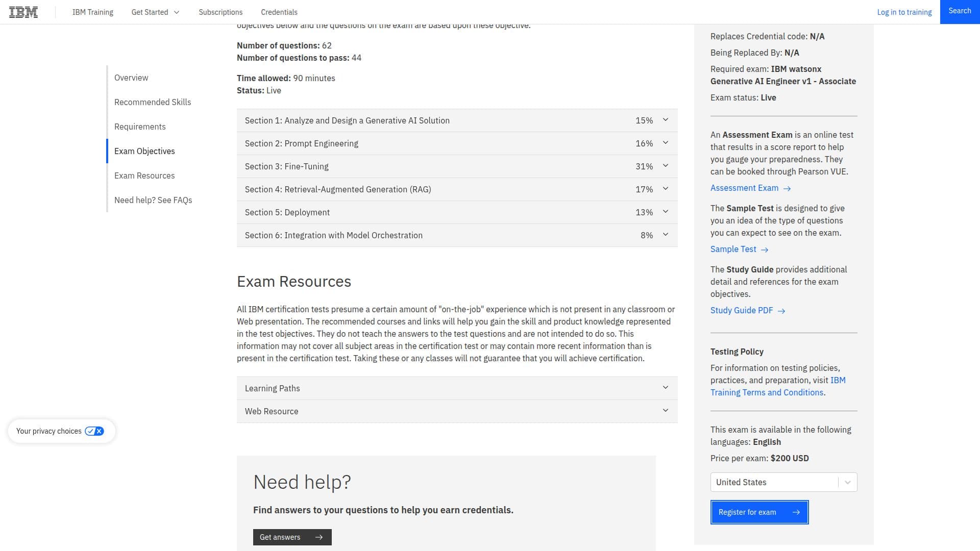Viewport: 980px width, 551px height.
Task: Click Register for exam button
Action: point(759,512)
